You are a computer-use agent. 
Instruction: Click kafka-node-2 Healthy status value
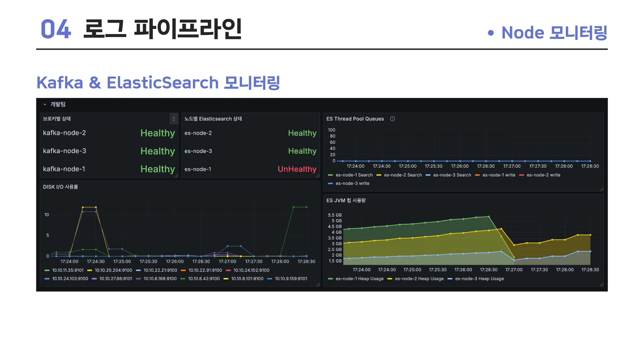click(x=158, y=133)
